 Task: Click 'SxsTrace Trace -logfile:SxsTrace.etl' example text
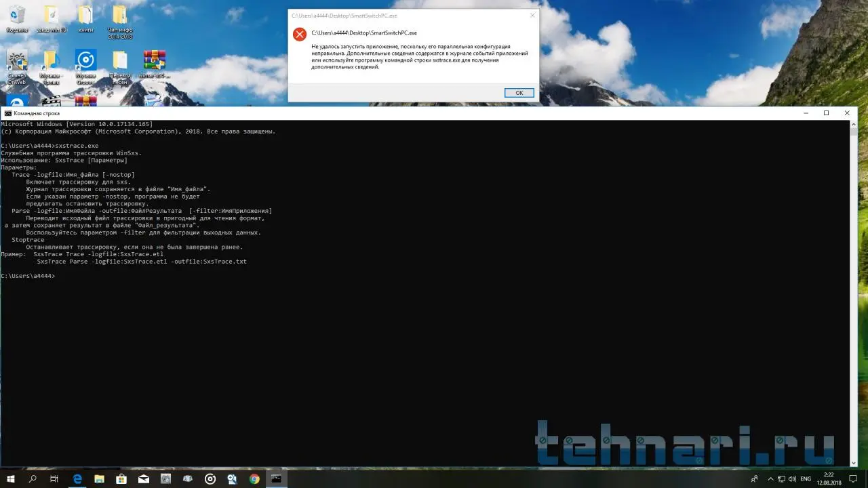point(98,254)
